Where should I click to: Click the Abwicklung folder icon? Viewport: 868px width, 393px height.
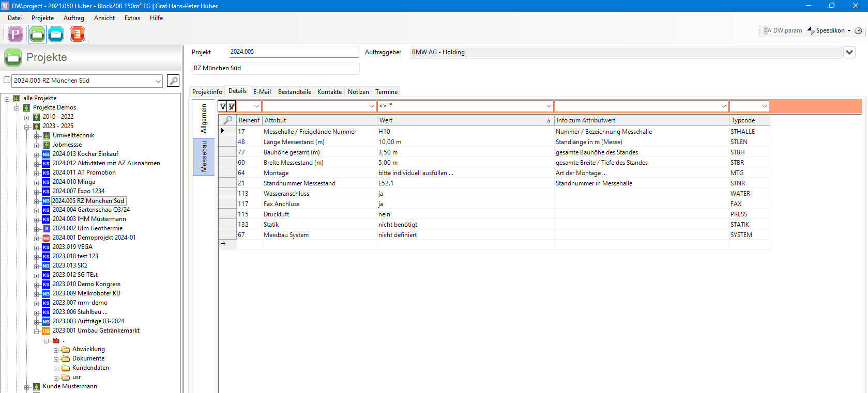pos(66,350)
